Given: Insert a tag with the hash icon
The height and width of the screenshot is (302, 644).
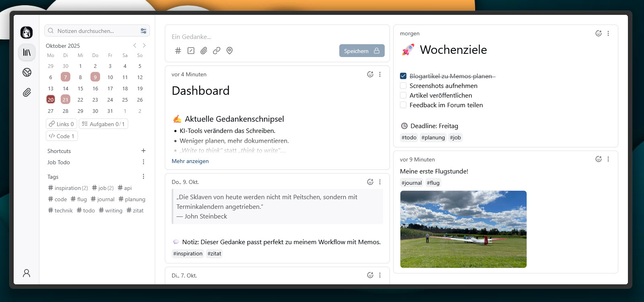Looking at the screenshot, I should (178, 51).
